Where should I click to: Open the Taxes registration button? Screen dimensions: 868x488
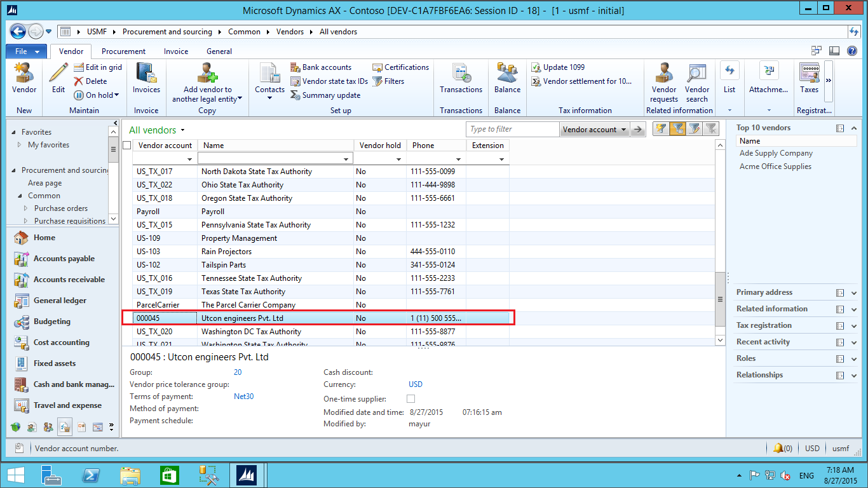(x=809, y=78)
